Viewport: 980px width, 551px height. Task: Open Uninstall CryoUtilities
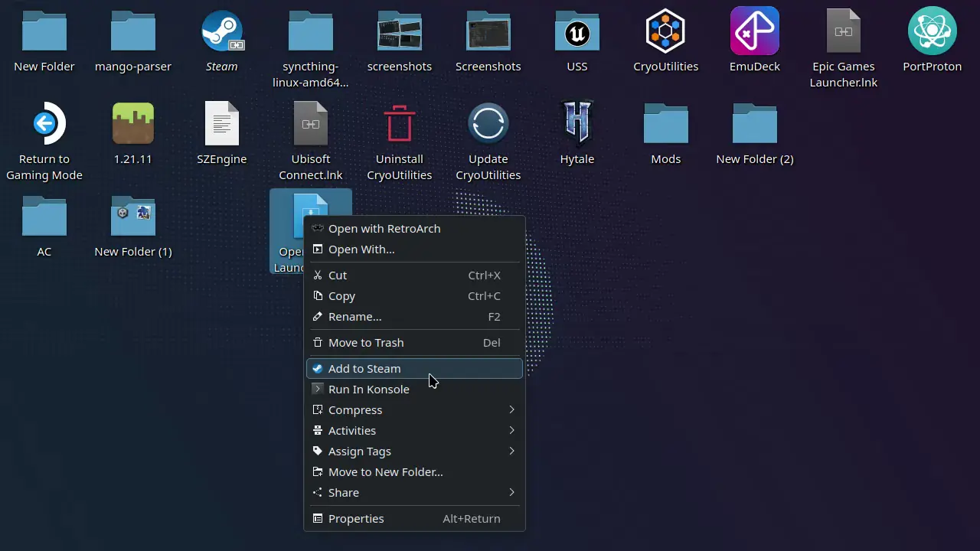[x=399, y=122]
